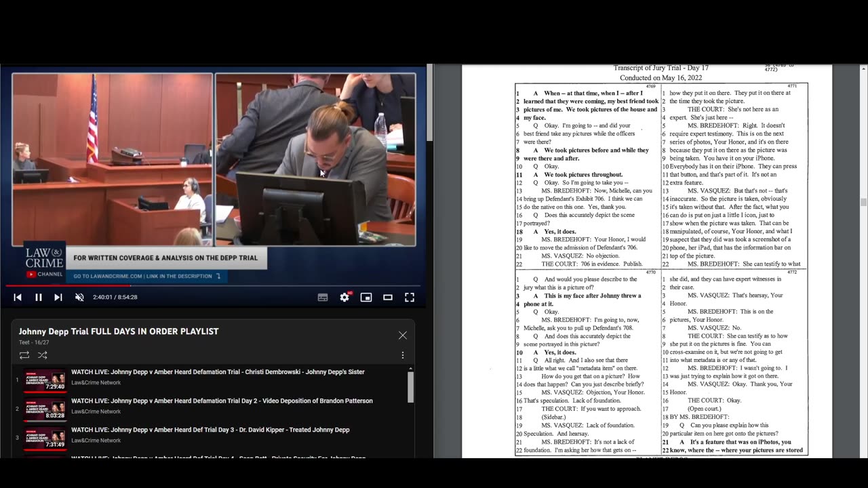This screenshot has width=868, height=488.
Task: Click the main courtroom video frame
Action: (214, 160)
